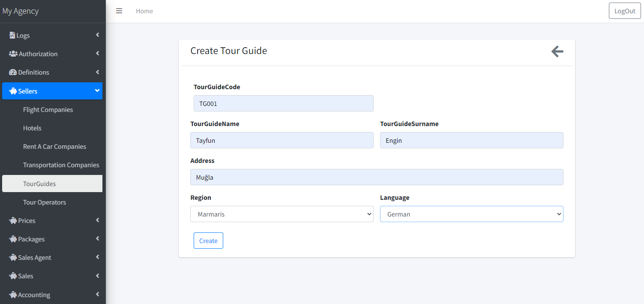Click the Sellers briefcase icon

point(13,91)
